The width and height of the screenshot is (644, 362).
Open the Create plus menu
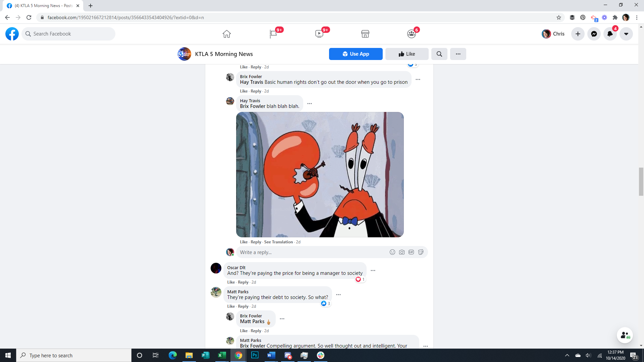tap(578, 34)
